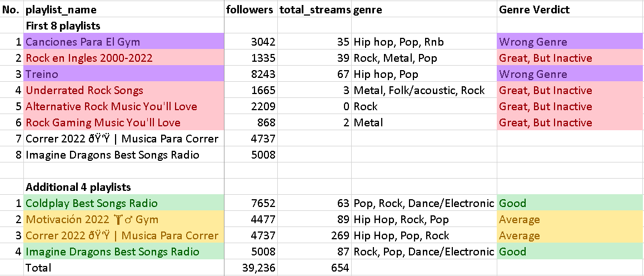Click the first Wrong Genre verdict cell

point(570,42)
